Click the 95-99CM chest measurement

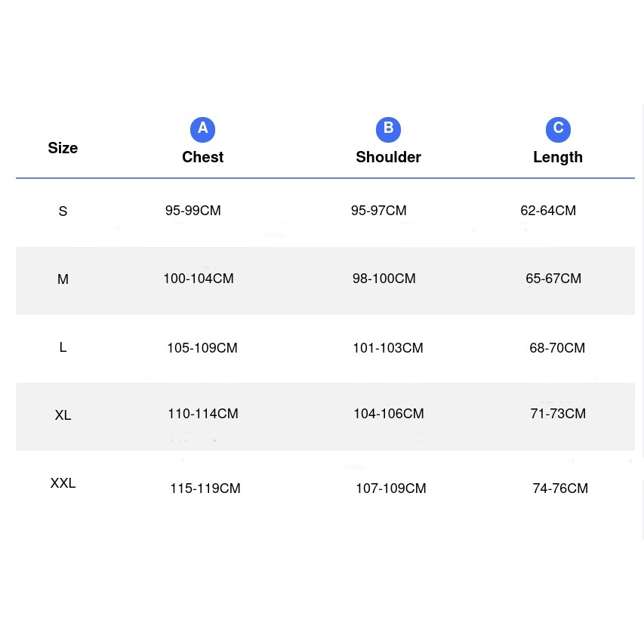[193, 211]
